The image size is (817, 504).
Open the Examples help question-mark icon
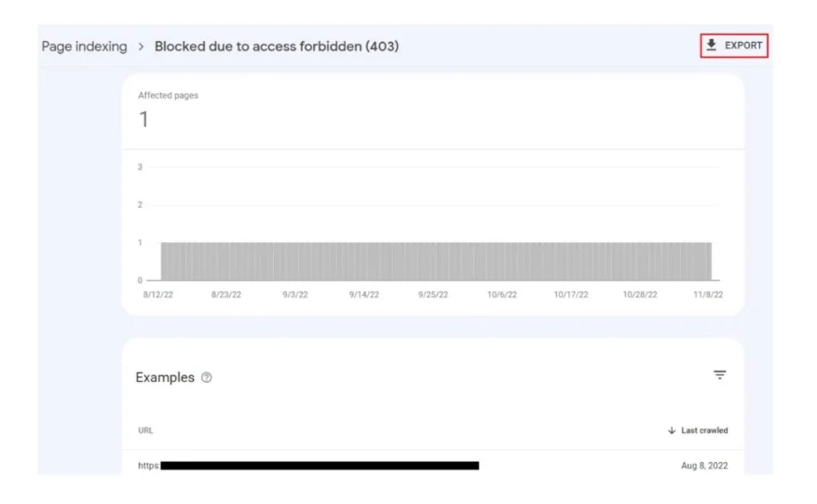[206, 377]
